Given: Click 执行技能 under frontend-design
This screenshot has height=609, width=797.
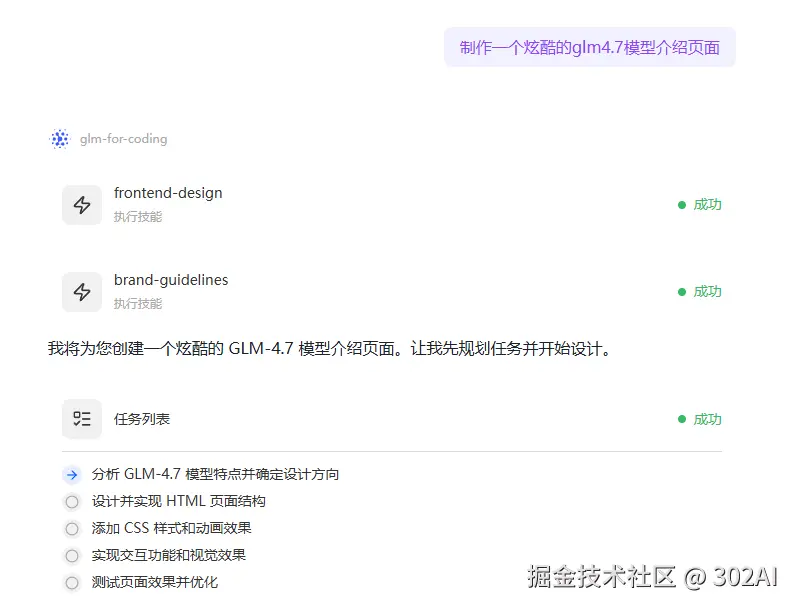Looking at the screenshot, I should 138,217.
